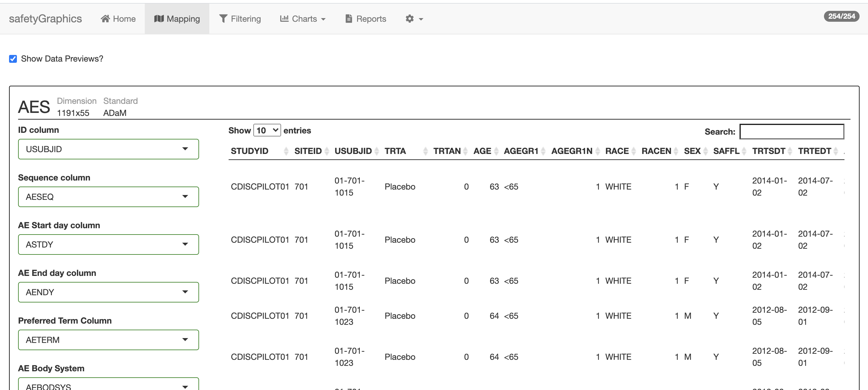
Task: Click the Charts bar-chart icon
Action: (x=284, y=18)
